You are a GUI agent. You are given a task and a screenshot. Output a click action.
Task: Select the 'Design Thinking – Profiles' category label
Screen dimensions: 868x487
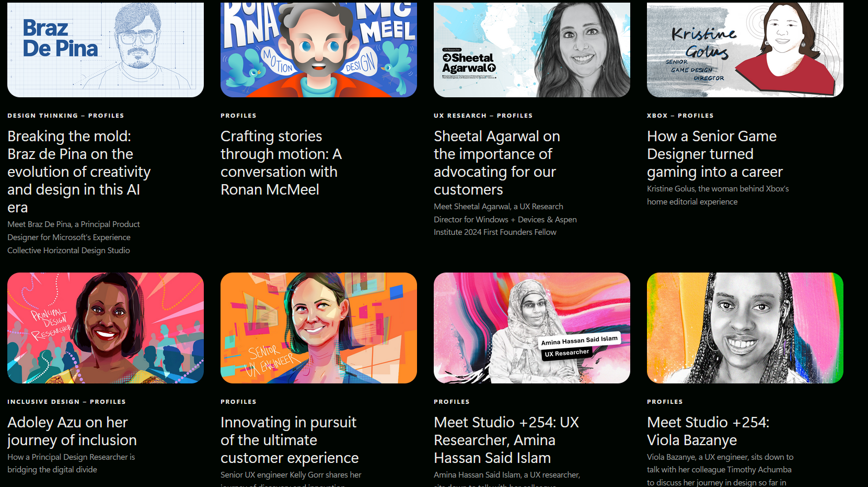pos(66,116)
